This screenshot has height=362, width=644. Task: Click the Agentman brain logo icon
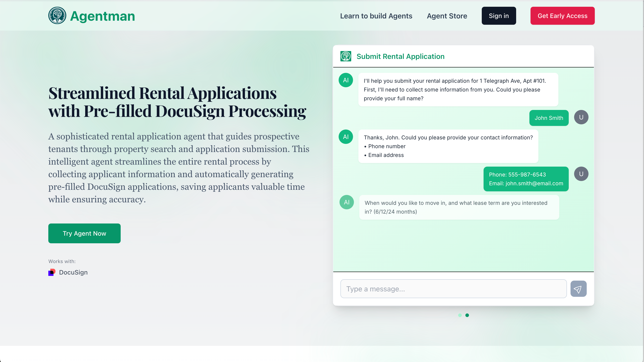57,16
